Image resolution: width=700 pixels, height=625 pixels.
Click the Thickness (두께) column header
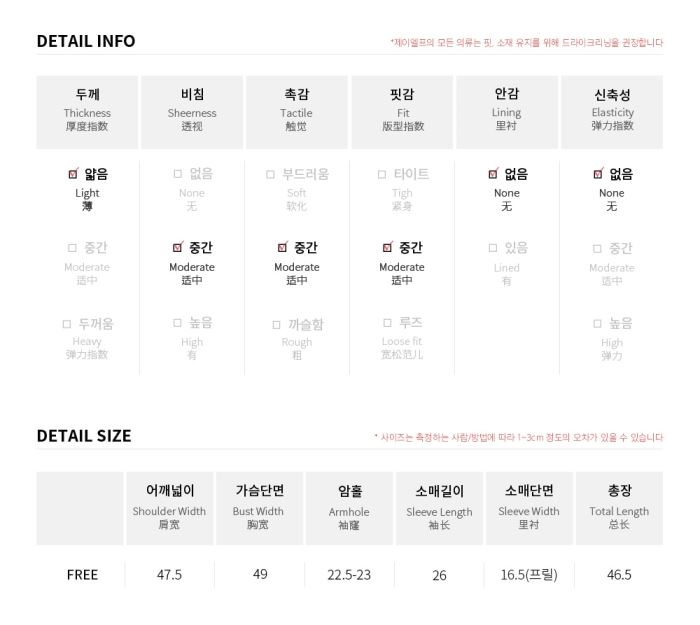click(87, 112)
